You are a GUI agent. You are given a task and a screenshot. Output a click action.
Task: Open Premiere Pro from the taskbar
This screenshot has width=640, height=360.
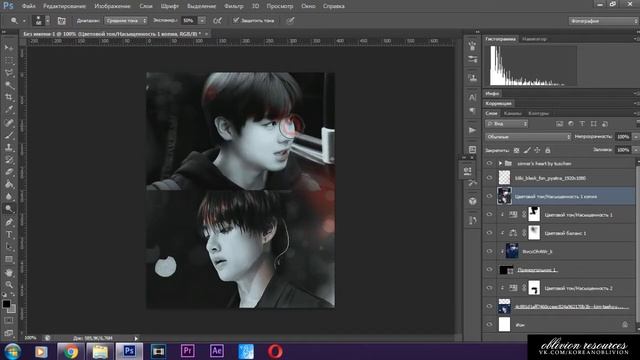tap(187, 351)
